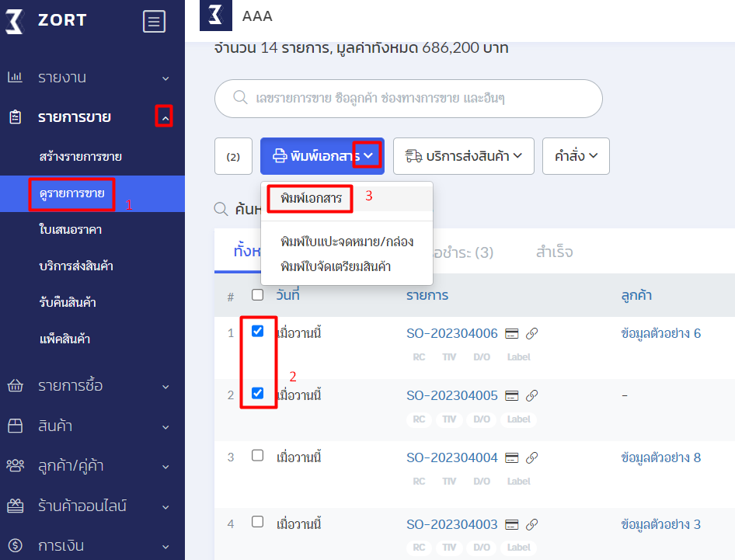Switch to the สำเร็จ tab
Screen dimensions: 735x560
(555, 251)
